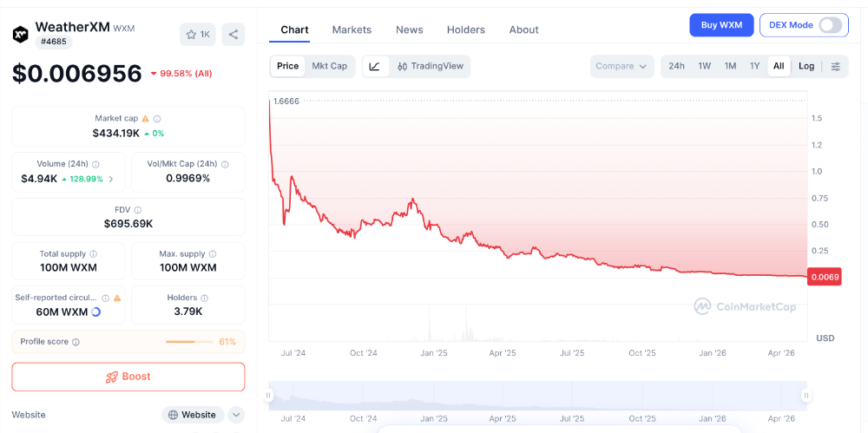Select the line chart icon
This screenshot has width=868, height=433.
(375, 67)
